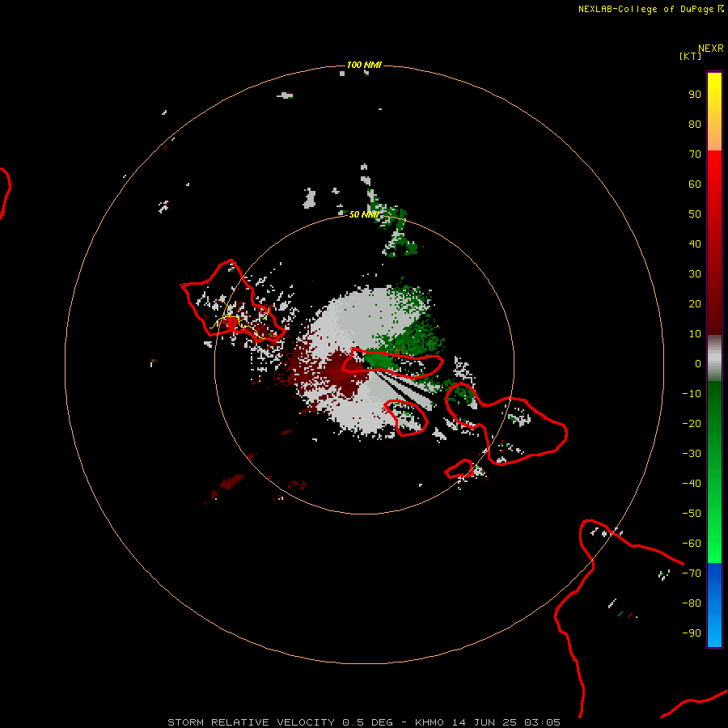Click the -50 value on the velocity scale
Image resolution: width=728 pixels, height=728 pixels.
[692, 513]
